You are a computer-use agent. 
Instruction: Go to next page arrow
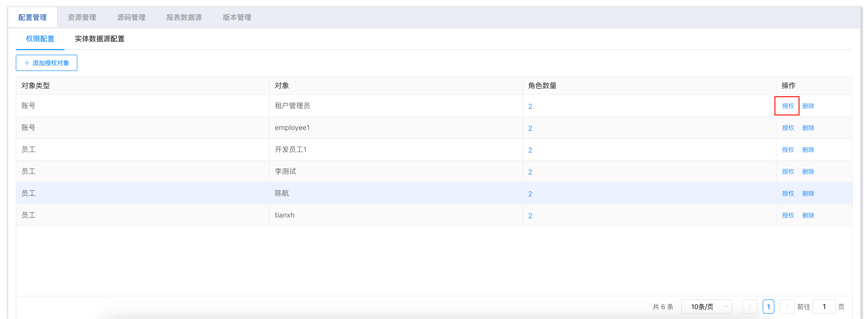787,307
